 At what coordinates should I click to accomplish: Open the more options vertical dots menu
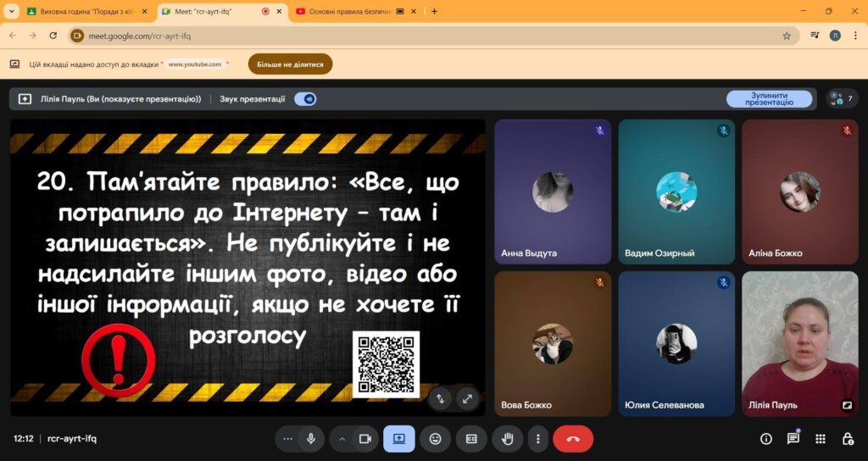click(537, 439)
